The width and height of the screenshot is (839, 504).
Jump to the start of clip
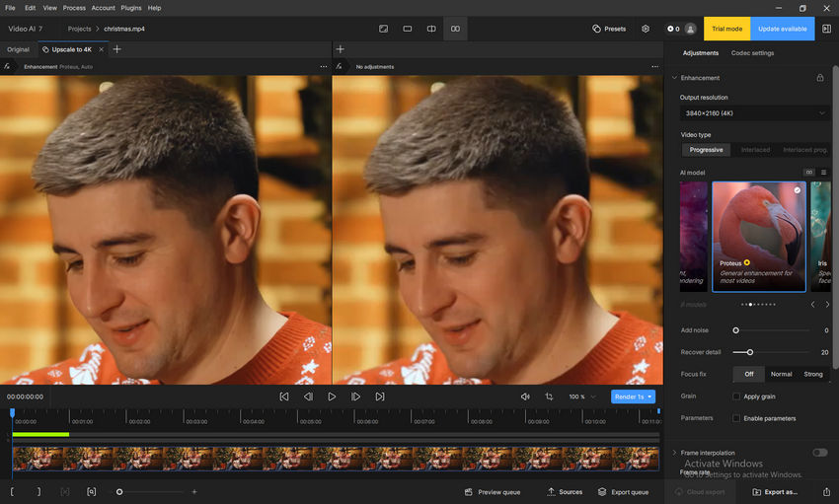(x=284, y=396)
